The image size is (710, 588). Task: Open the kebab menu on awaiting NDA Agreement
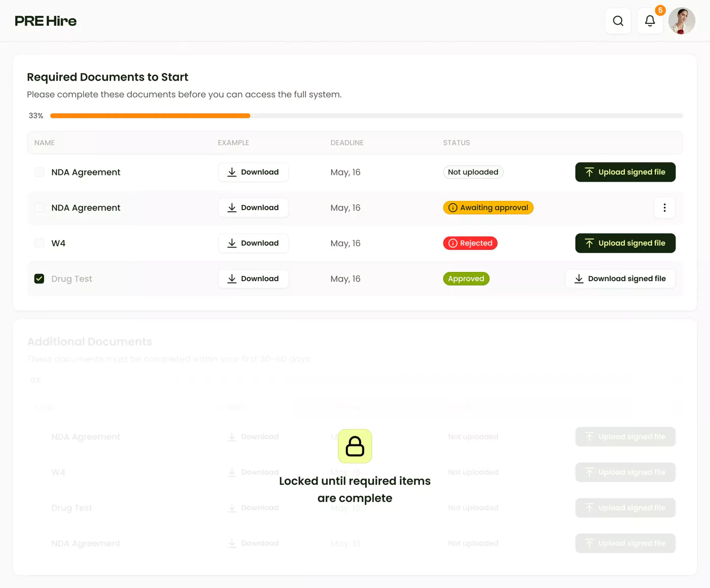tap(664, 207)
